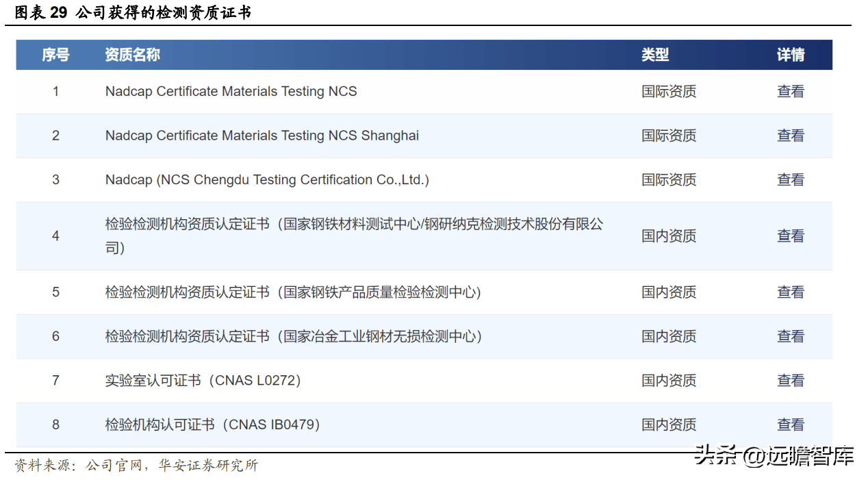This screenshot has height=480, width=868.
Task: Click the 详情 column header
Action: coord(791,55)
